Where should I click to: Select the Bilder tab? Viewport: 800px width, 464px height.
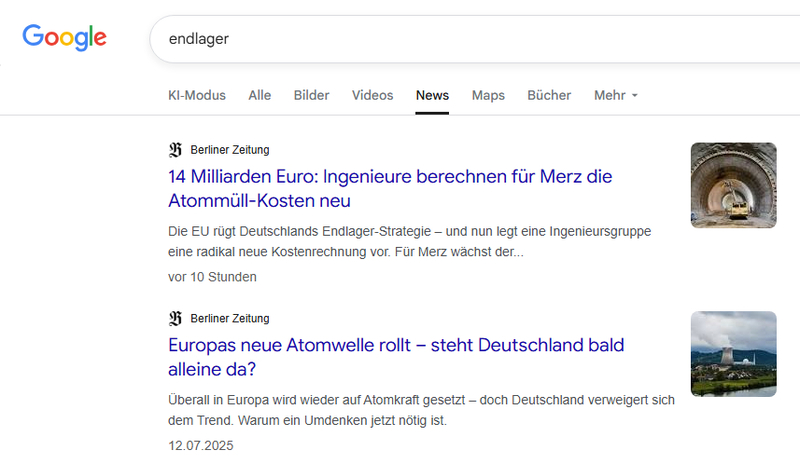coord(311,96)
